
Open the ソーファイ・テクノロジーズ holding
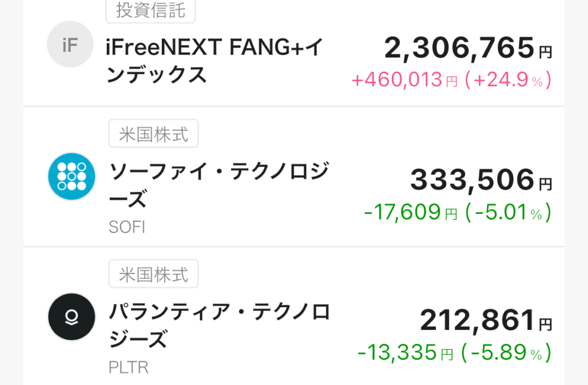pyautogui.click(x=219, y=185)
